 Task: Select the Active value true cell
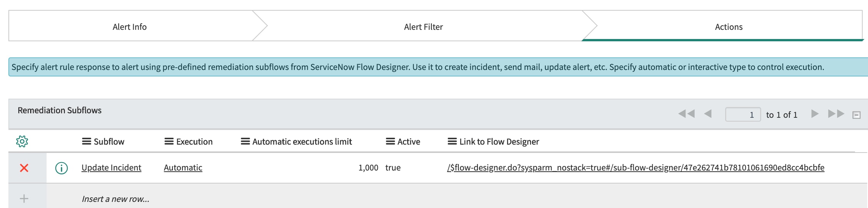point(393,168)
